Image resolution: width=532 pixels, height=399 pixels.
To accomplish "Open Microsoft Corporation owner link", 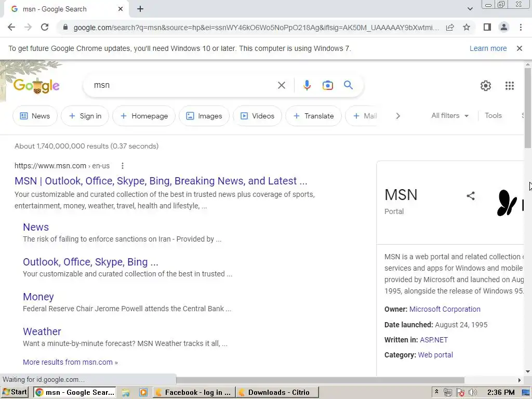I will click(x=445, y=310).
